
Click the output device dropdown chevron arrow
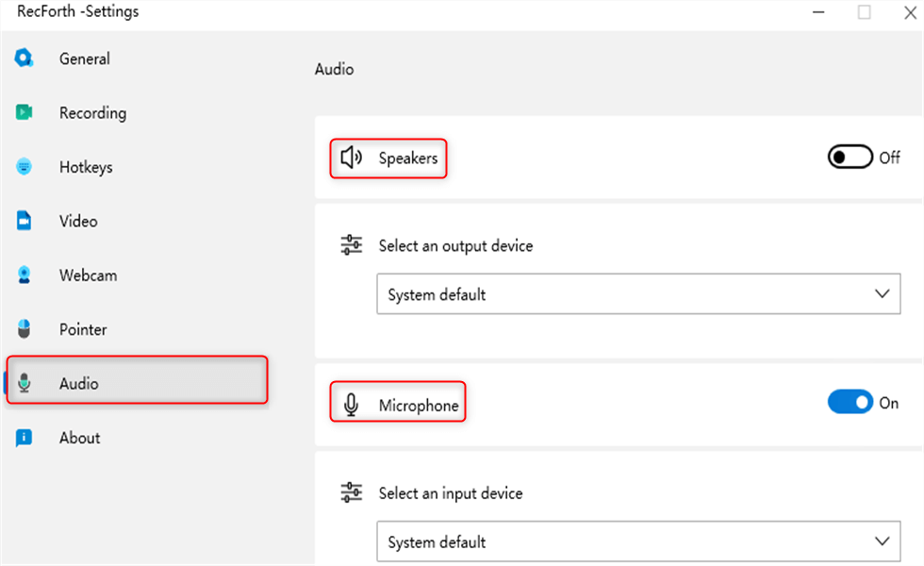pyautogui.click(x=882, y=293)
